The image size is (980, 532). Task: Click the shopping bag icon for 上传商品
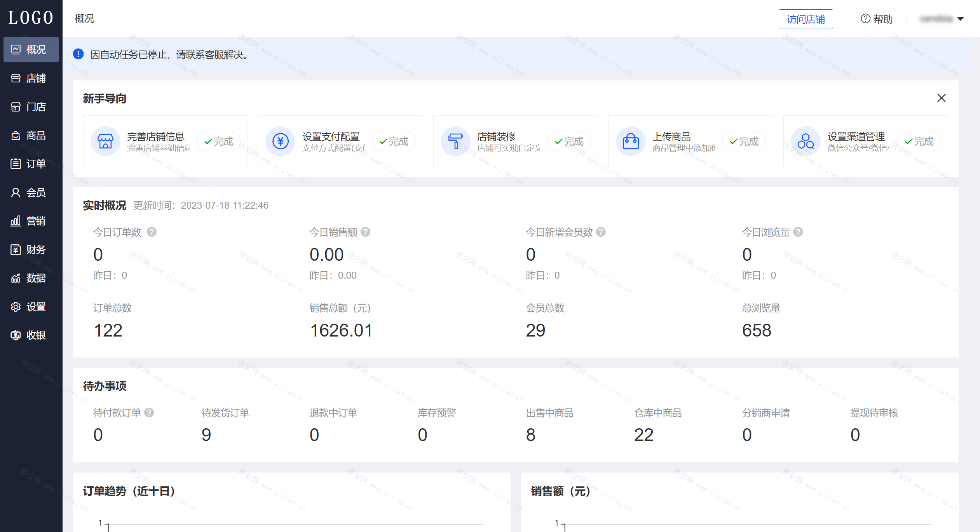(631, 141)
